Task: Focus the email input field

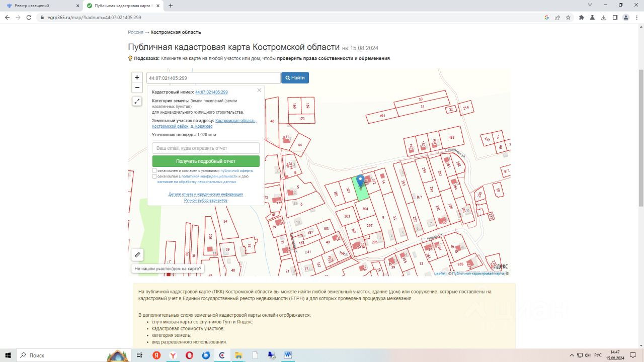Action: (206, 148)
